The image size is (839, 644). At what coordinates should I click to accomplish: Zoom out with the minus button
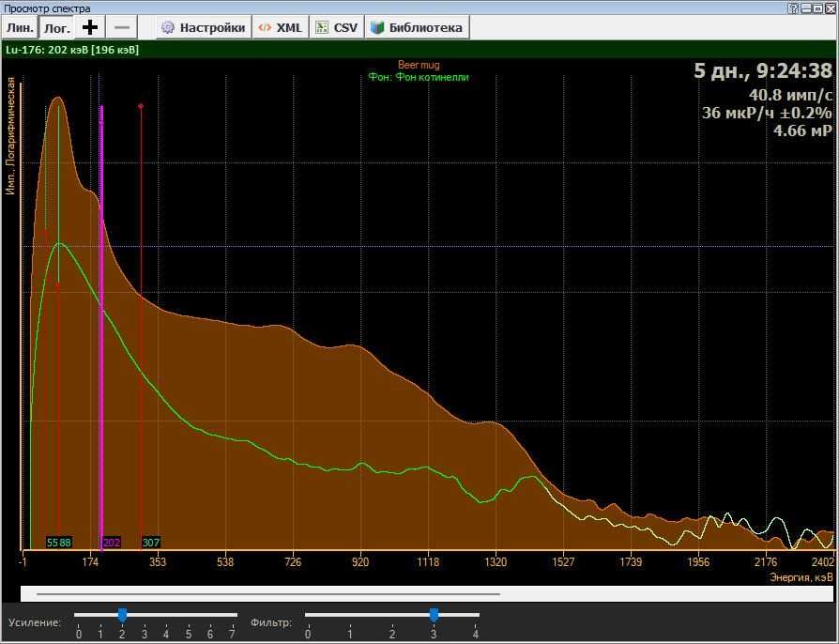(x=121, y=27)
